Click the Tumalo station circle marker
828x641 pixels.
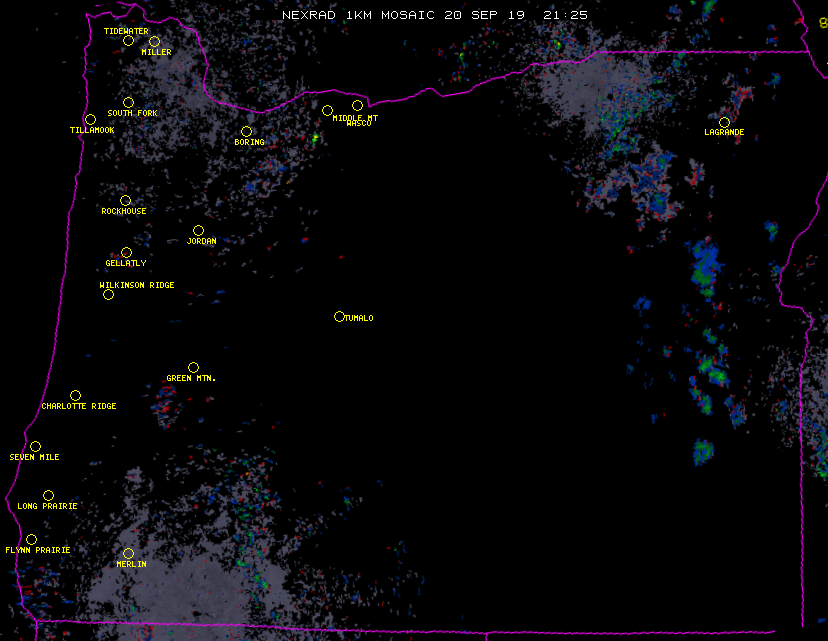click(339, 317)
